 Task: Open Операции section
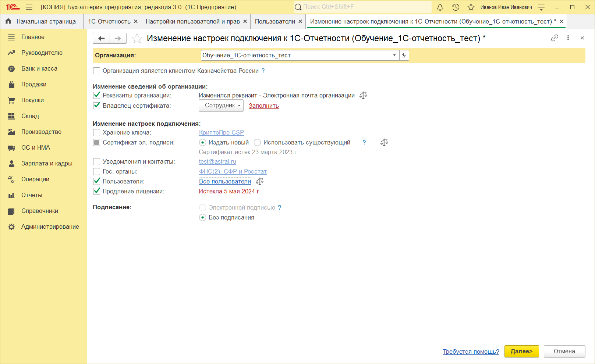pyautogui.click(x=43, y=179)
